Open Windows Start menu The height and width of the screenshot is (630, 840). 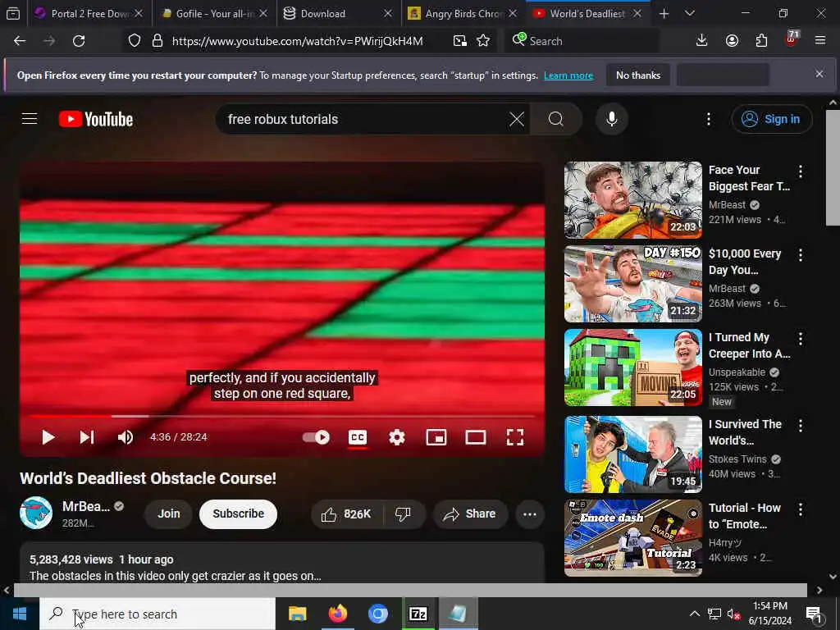(20, 614)
